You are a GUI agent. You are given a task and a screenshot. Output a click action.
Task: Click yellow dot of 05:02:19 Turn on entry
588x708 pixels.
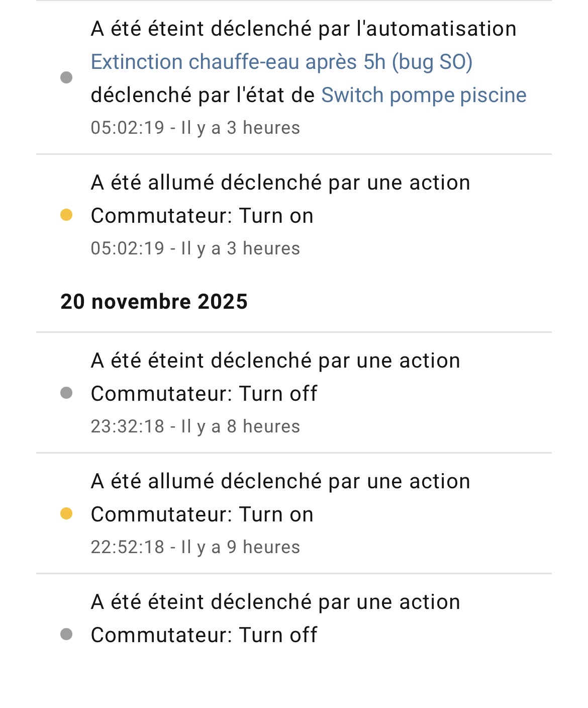(66, 215)
